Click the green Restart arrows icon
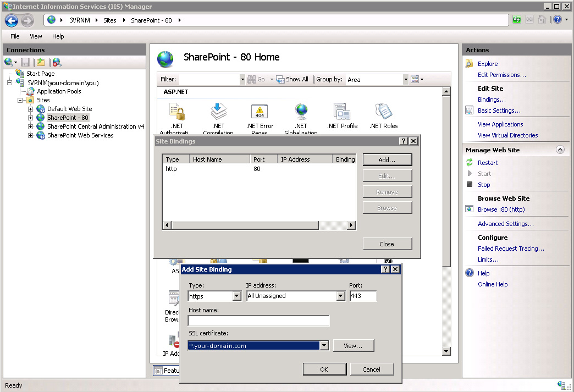574x392 pixels. (x=470, y=163)
